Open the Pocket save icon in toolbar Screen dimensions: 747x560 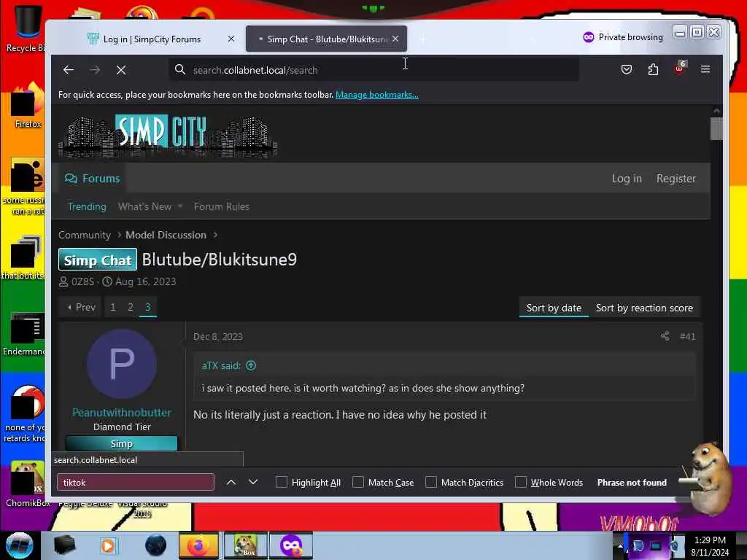point(627,69)
